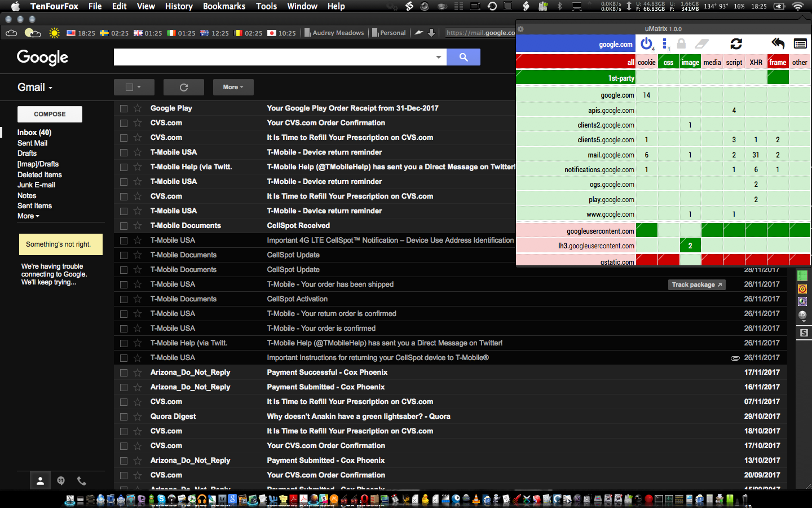This screenshot has width=812, height=508.
Task: Open the History menu
Action: pyautogui.click(x=179, y=6)
